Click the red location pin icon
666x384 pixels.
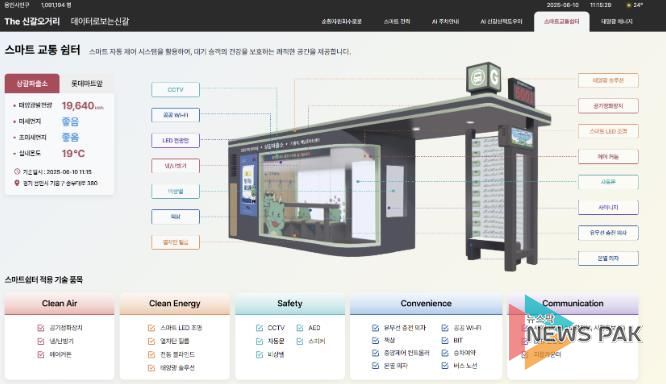click(17, 183)
